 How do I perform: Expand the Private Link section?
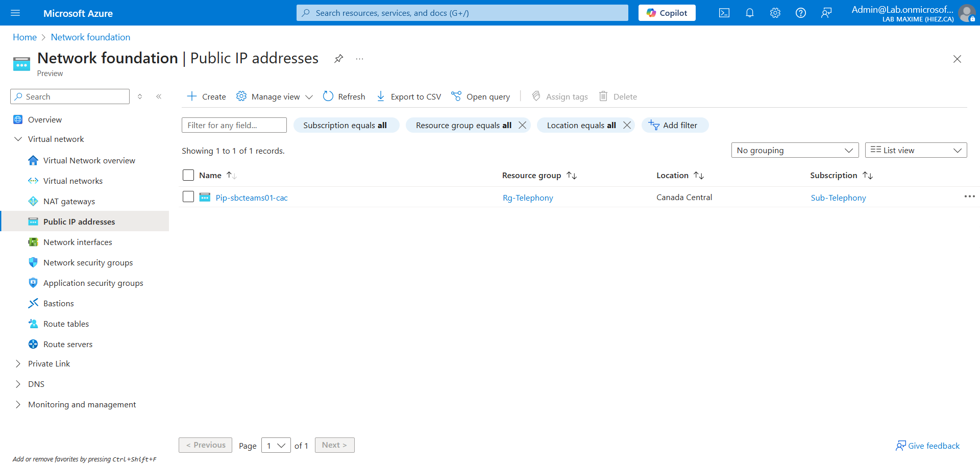click(x=18, y=364)
